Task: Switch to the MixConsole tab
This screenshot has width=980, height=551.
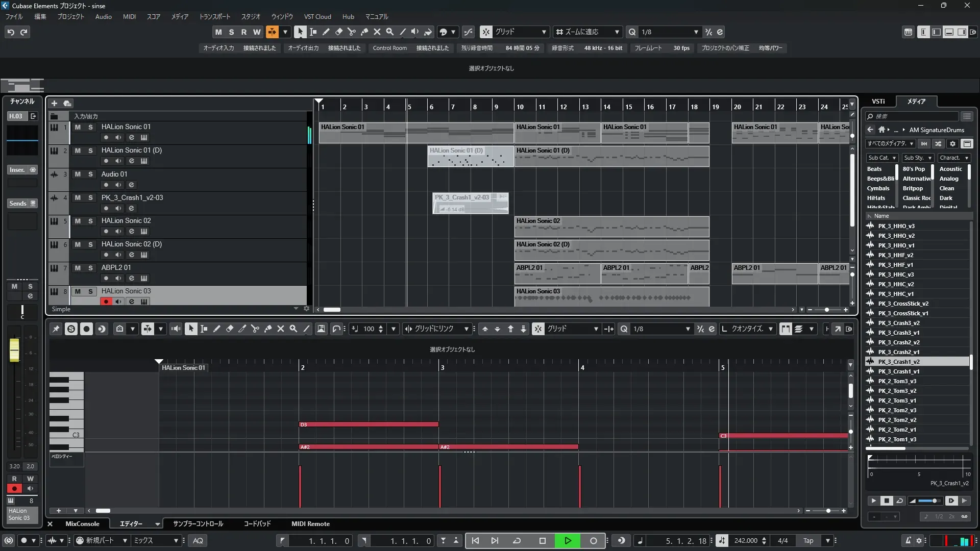Action: [x=82, y=523]
